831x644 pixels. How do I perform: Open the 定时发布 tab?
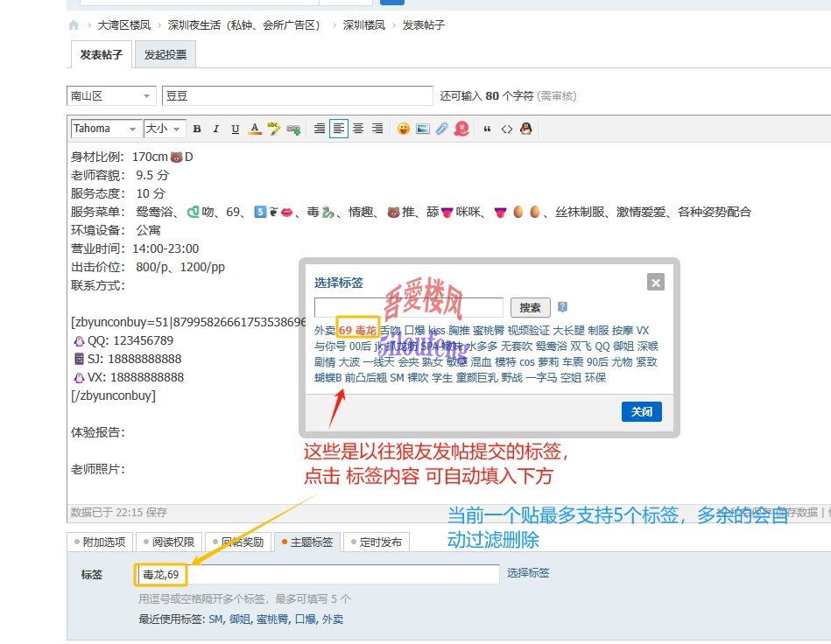pyautogui.click(x=377, y=542)
